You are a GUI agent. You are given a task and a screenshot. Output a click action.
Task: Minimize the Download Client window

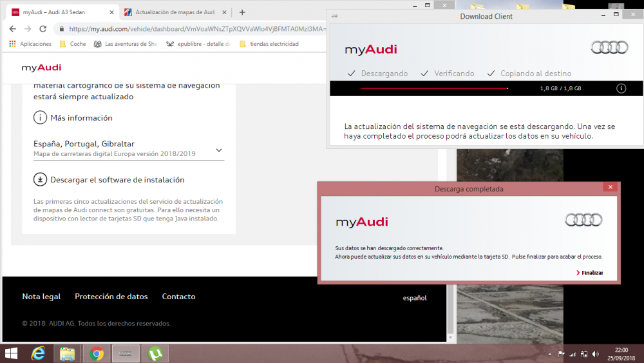pyautogui.click(x=603, y=15)
